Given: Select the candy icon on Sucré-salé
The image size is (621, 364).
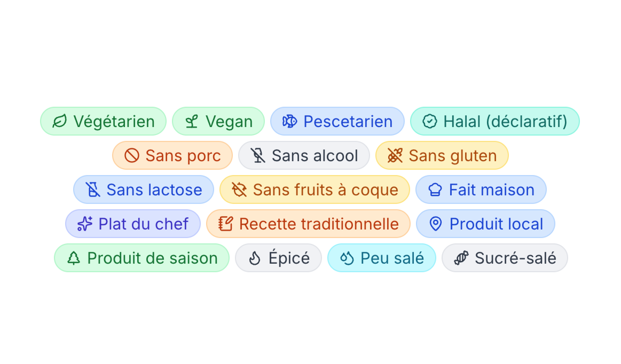Looking at the screenshot, I should pyautogui.click(x=461, y=258).
